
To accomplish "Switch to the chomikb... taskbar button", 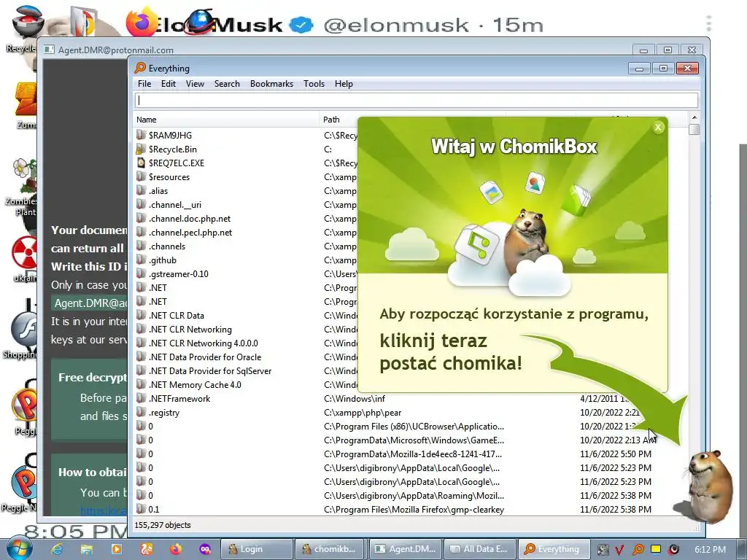I will click(329, 549).
